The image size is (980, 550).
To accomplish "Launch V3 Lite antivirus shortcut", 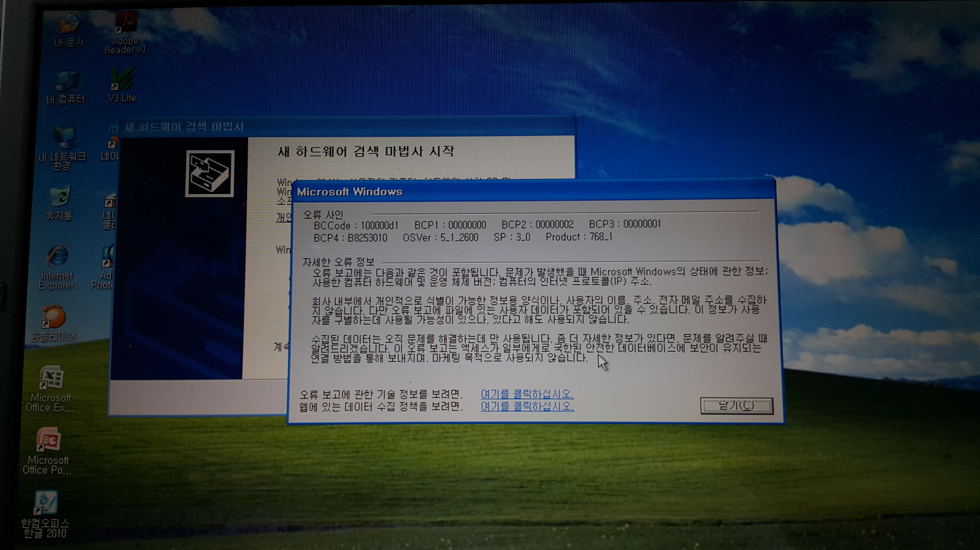I will (122, 85).
